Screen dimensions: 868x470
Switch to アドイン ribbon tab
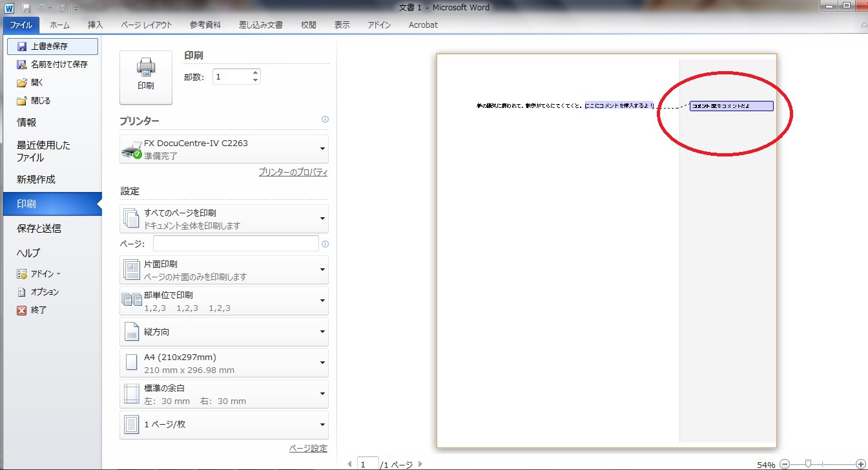tap(379, 25)
